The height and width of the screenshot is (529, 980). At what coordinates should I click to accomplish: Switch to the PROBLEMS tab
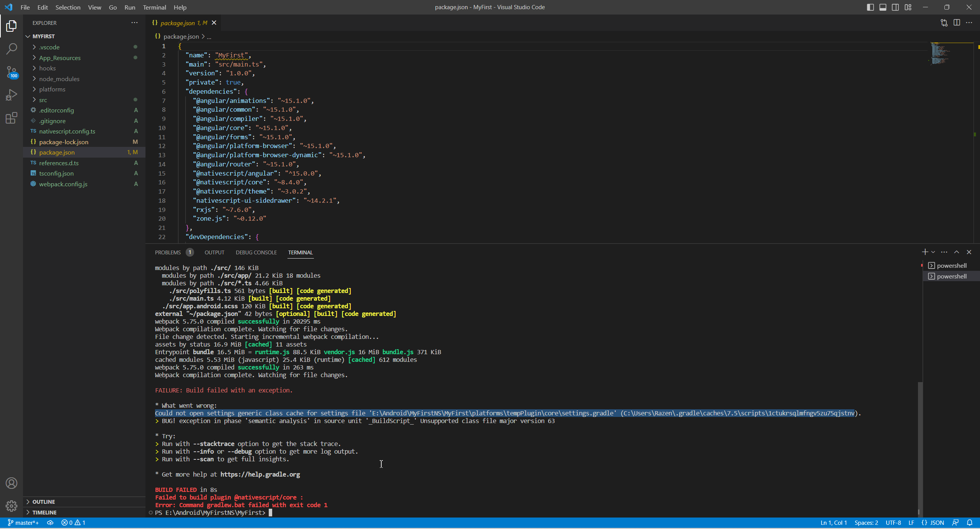[168, 252]
